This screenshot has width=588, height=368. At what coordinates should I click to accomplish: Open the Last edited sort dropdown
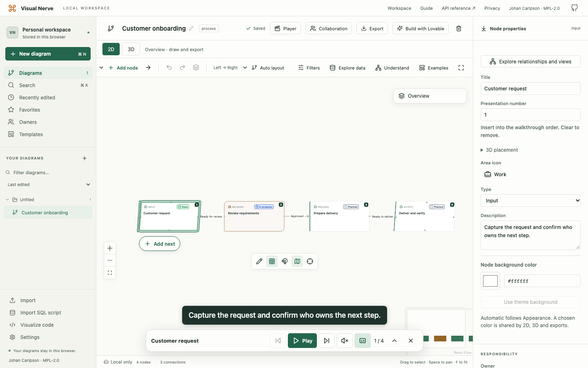49,184
